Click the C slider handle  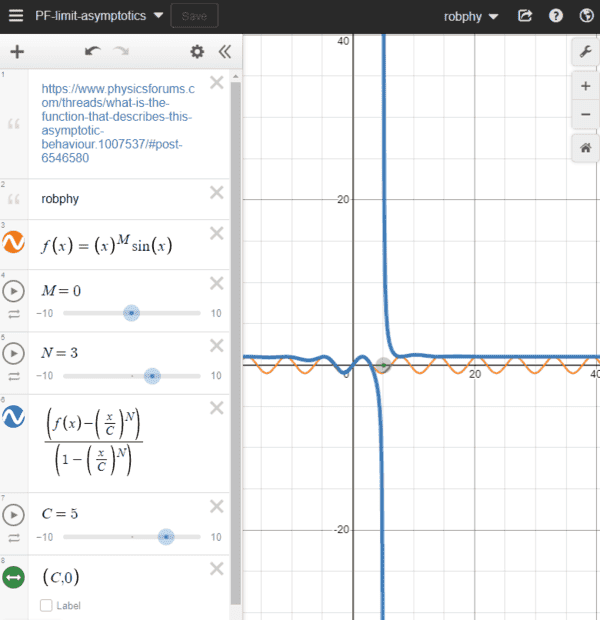coord(166,537)
